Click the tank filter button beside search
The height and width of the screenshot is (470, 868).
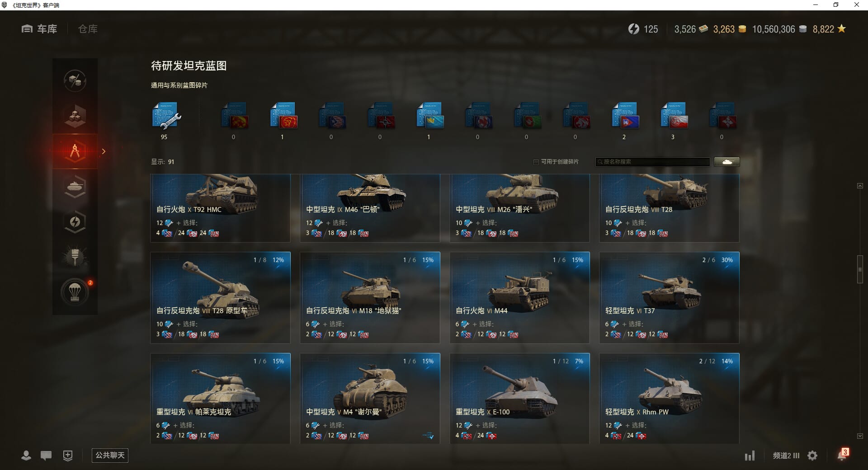point(727,162)
